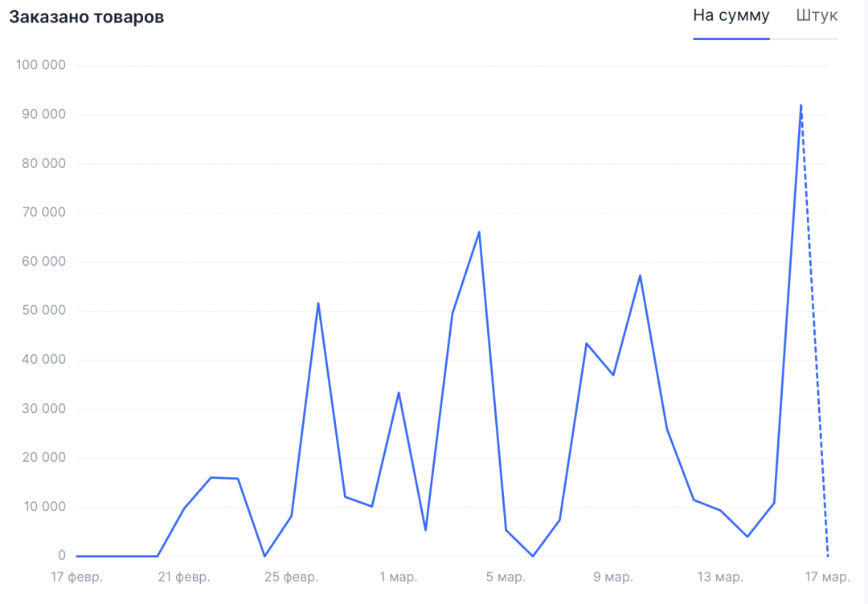868x604 pixels.
Task: Click the "17 февр." x-axis label
Action: pos(77,577)
